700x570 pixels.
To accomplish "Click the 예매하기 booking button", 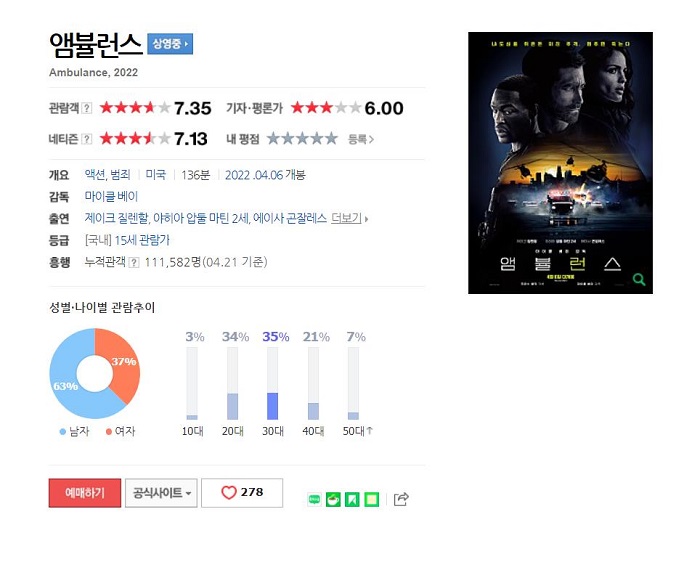I will tap(85, 493).
